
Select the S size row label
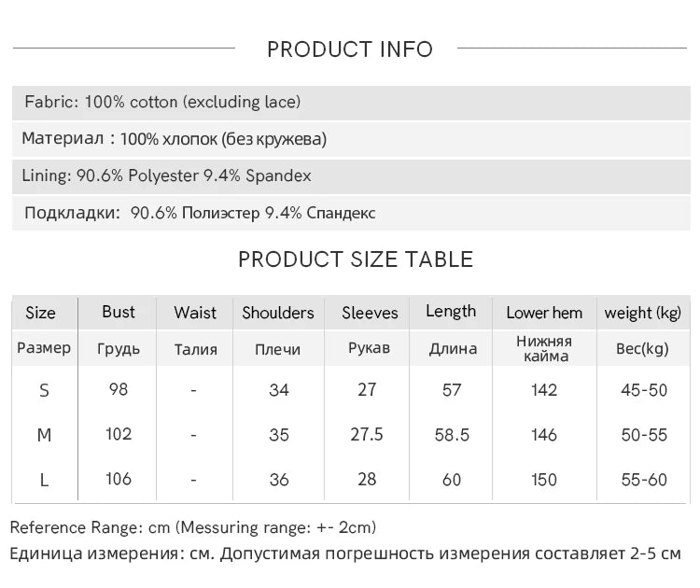[44, 391]
